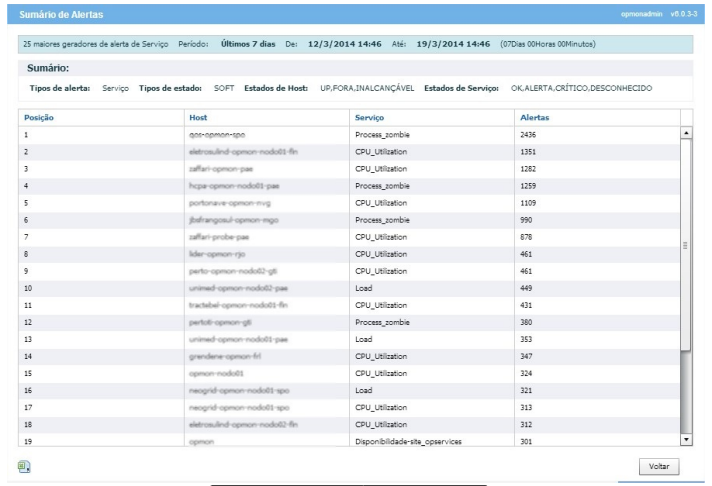This screenshot has height=486, width=712.
Task: Click the export spreadsheet icon
Action: tap(23, 466)
